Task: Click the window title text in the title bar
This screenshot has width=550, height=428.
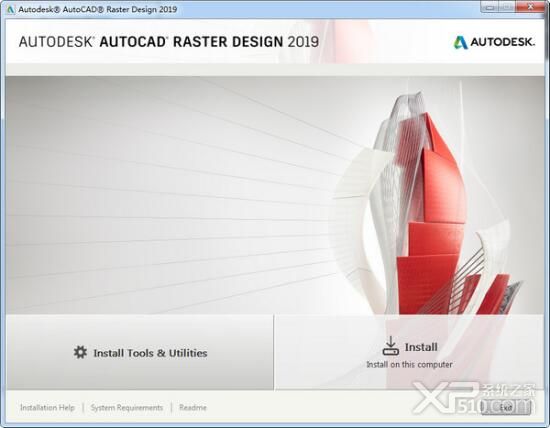Action: 98,9
